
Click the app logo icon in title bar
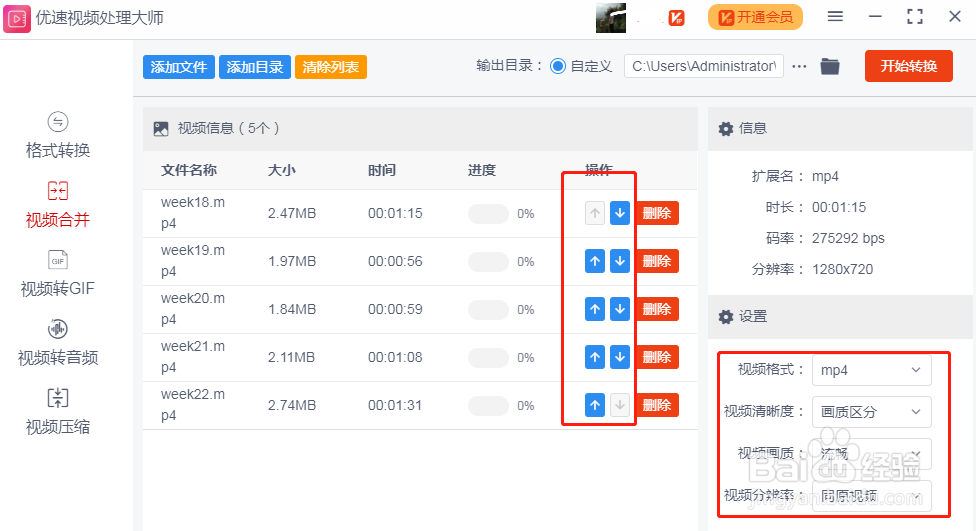[x=17, y=18]
